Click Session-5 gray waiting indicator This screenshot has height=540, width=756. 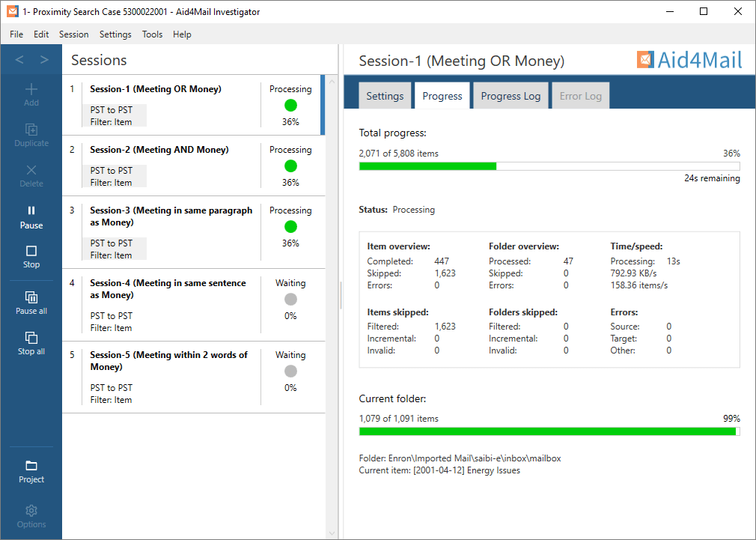click(x=290, y=371)
